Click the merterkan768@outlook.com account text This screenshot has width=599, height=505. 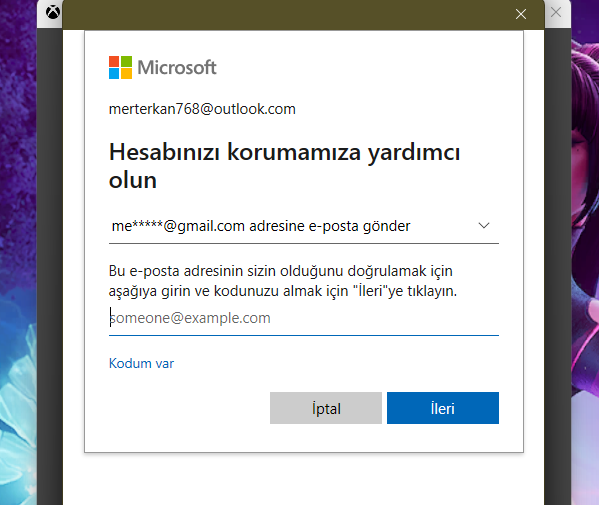coord(202,109)
